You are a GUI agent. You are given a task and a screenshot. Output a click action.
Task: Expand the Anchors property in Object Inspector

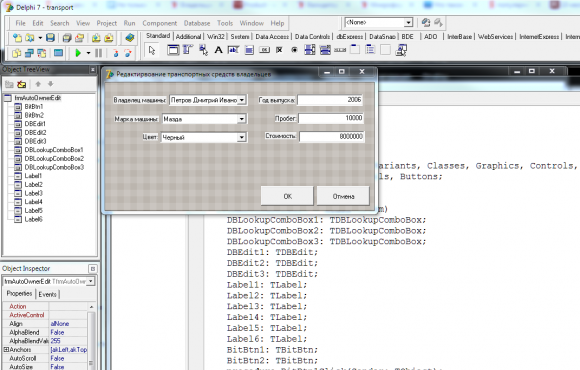tap(6, 349)
